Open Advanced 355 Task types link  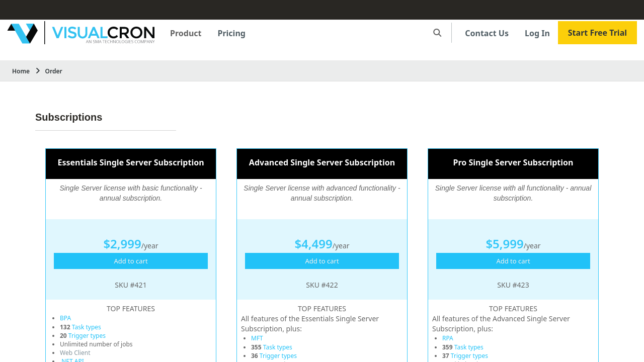point(278,347)
